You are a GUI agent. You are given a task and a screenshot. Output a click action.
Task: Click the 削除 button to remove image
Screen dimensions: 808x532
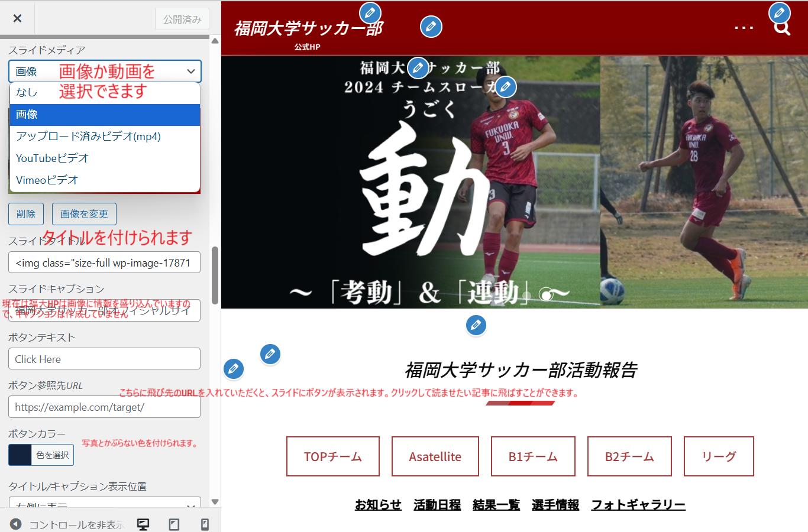(26, 214)
